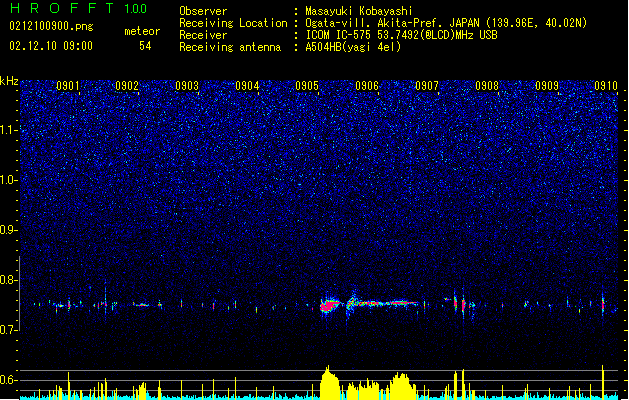Select the Ogata-vill. Akita-Pref. JAPAN location text
Screen dimensions: 629x400
coord(446,23)
